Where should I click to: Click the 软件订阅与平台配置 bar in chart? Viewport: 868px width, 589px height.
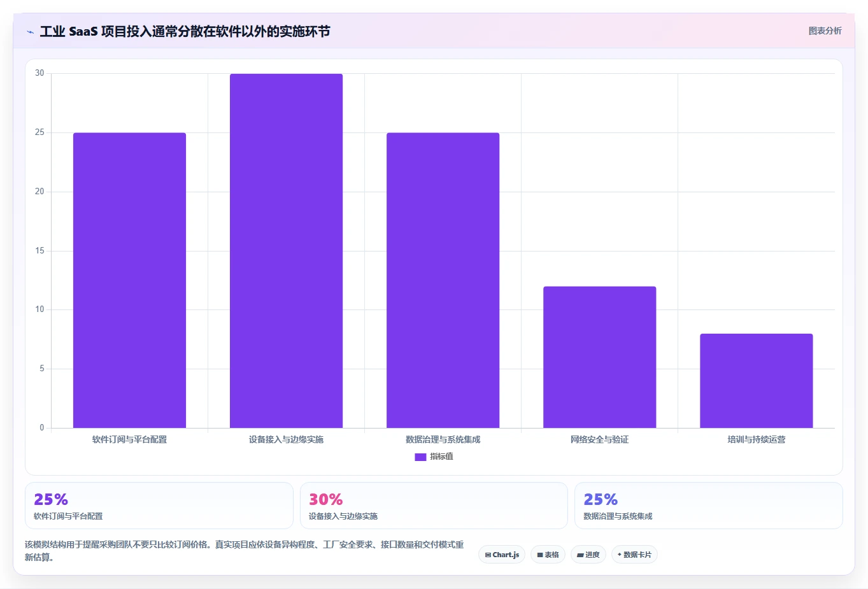[x=129, y=280]
